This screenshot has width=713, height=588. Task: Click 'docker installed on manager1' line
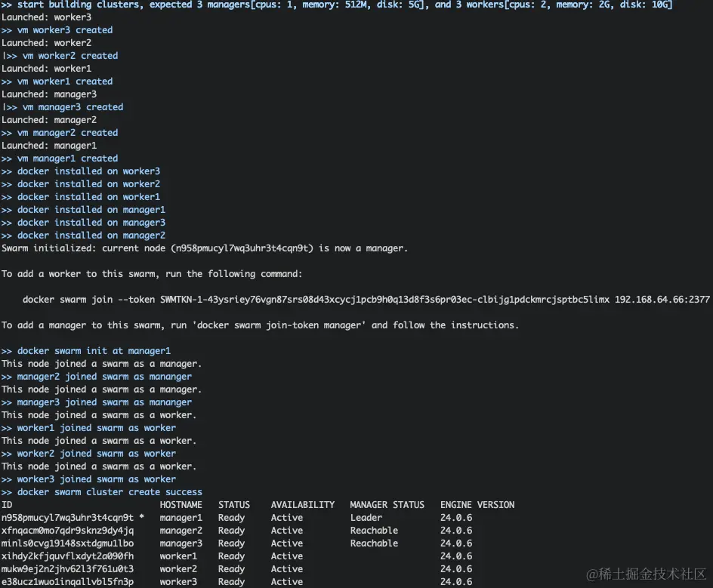(83, 210)
